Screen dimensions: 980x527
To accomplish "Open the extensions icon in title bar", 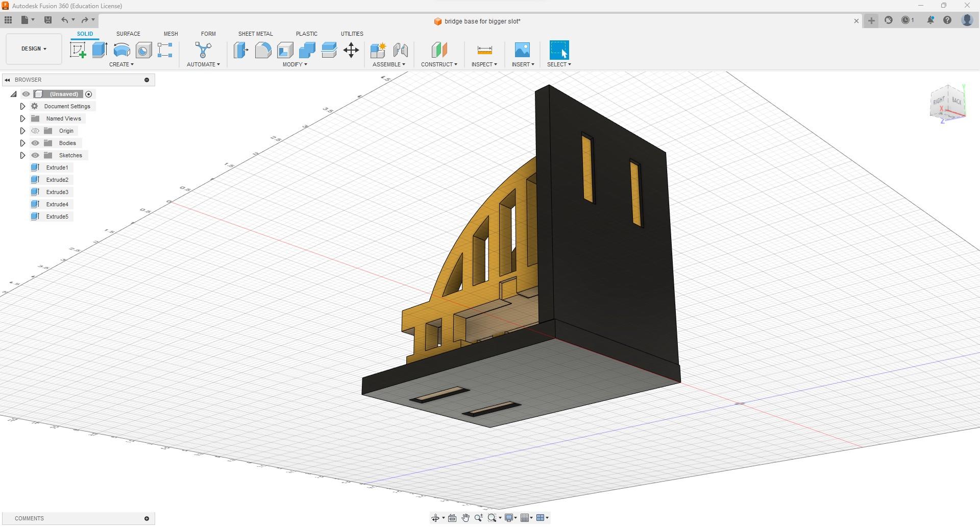I will pos(889,20).
